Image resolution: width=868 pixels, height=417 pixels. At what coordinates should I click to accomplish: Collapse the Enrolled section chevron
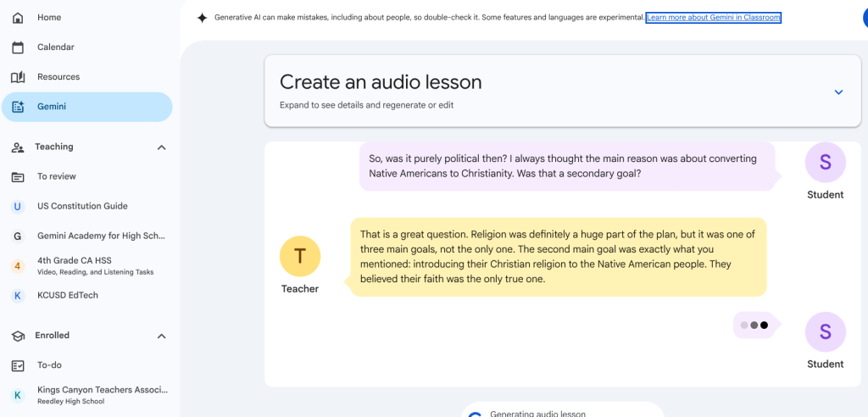point(161,336)
